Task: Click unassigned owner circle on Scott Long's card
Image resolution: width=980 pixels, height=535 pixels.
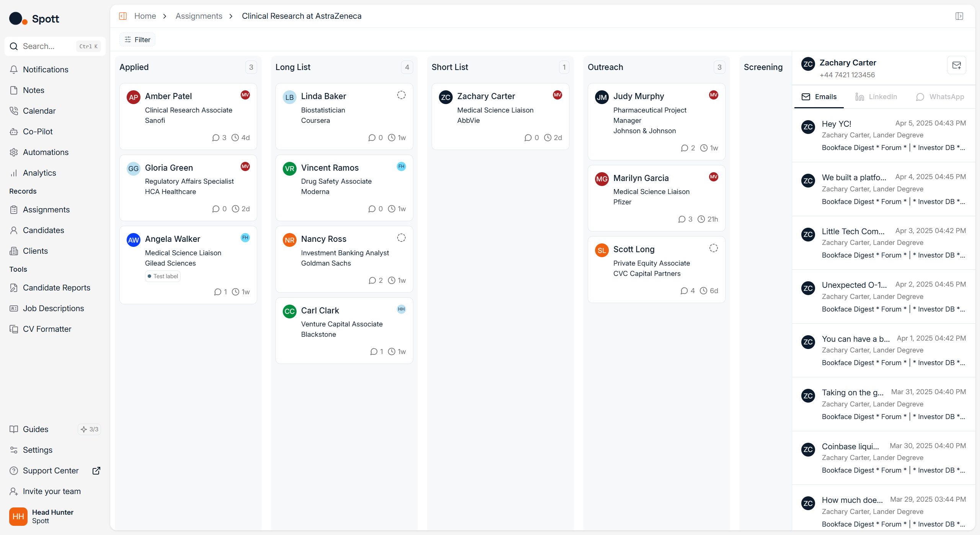Action: 713,248
